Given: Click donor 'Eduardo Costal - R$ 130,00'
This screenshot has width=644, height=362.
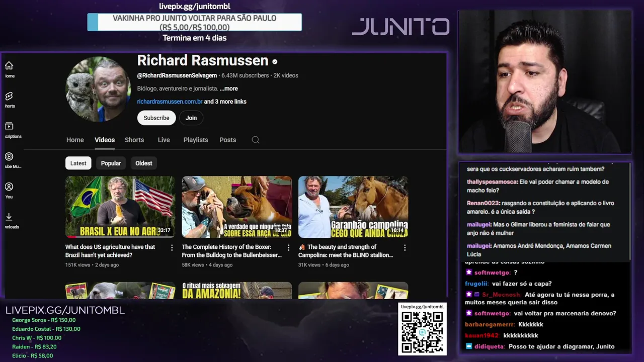Looking at the screenshot, I should point(46,329).
